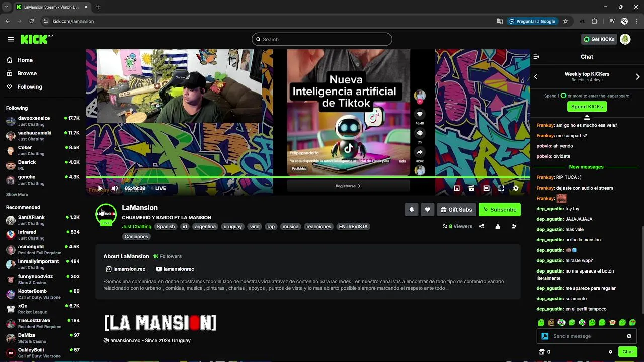
Task: Enter fullscreen mode on video
Action: tap(501, 188)
